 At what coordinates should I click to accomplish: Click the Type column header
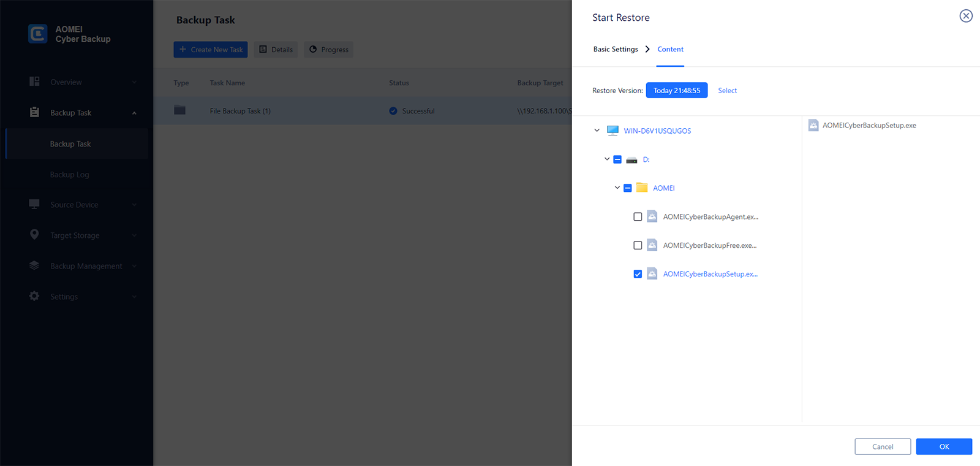pos(181,83)
